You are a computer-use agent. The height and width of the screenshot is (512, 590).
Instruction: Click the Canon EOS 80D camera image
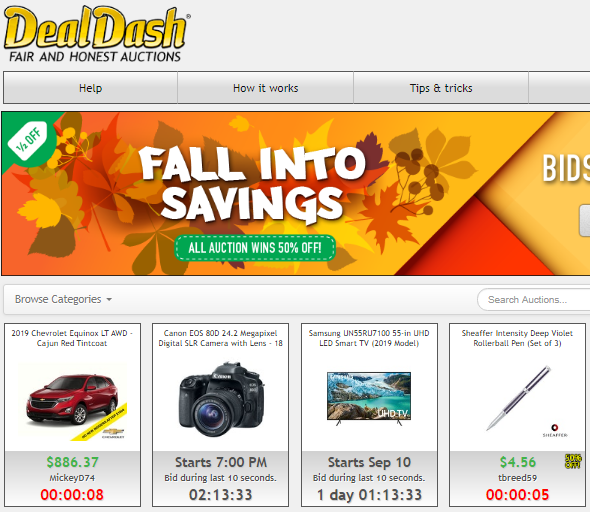221,400
